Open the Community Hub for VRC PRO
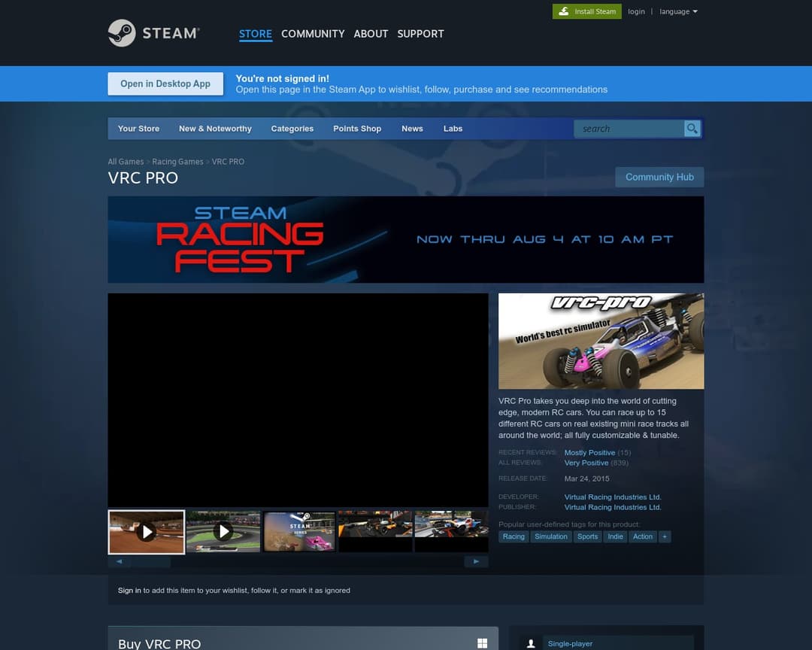812x650 pixels. coord(659,177)
